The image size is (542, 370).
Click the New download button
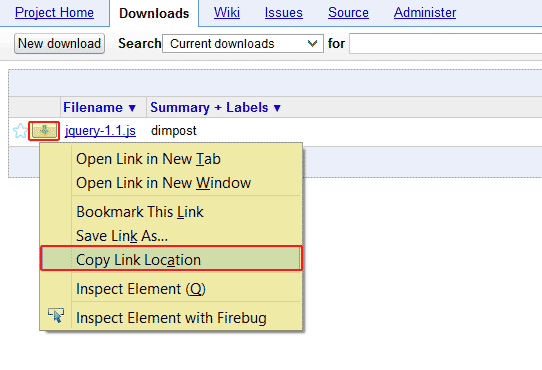[59, 44]
